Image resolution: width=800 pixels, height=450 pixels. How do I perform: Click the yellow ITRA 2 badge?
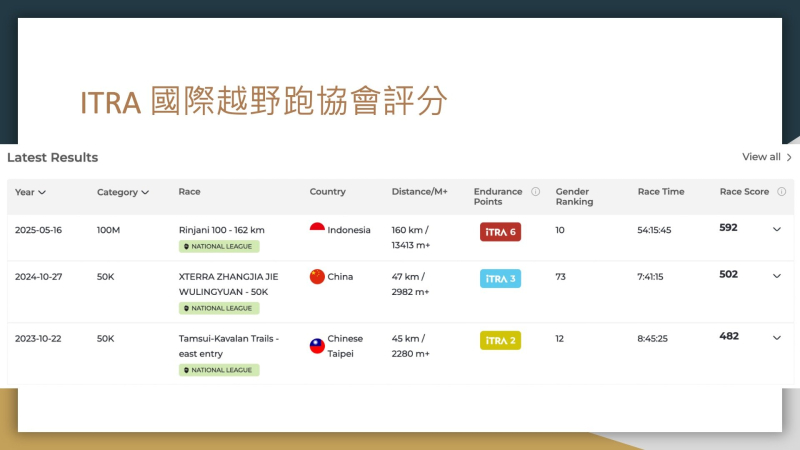(x=500, y=340)
